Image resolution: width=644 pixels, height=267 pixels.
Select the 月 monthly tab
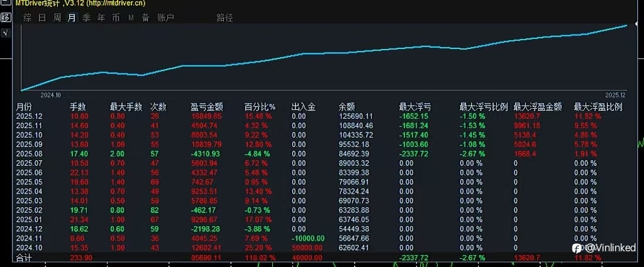click(72, 18)
